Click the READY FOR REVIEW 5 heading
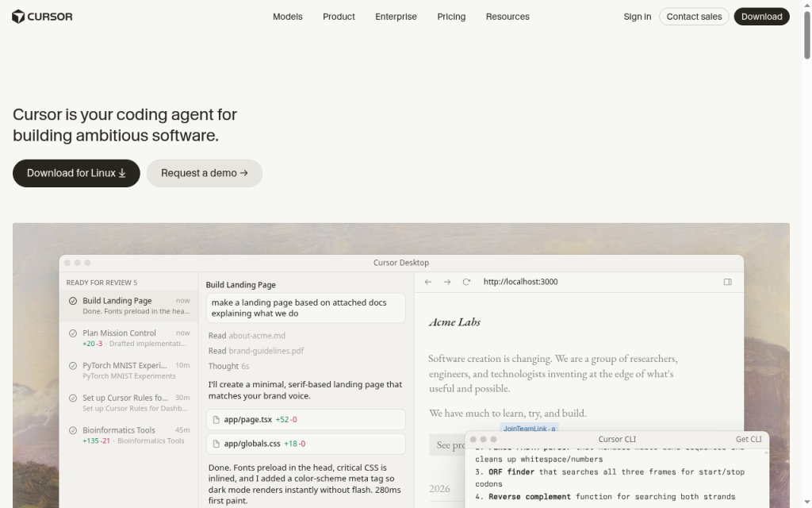 coord(101,283)
